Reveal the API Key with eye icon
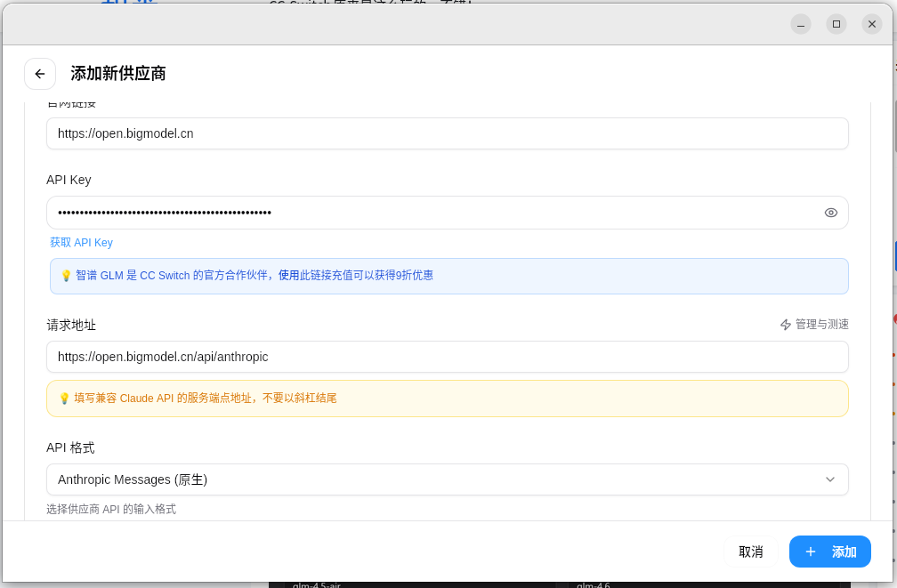The height and width of the screenshot is (588, 897). (x=830, y=213)
